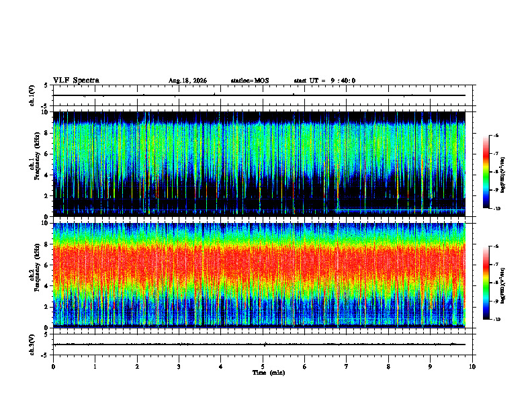Viewport: 532px width, 411px height.
Task: Select the "ch.3(V)" waveform axis label
Action: coord(32,345)
